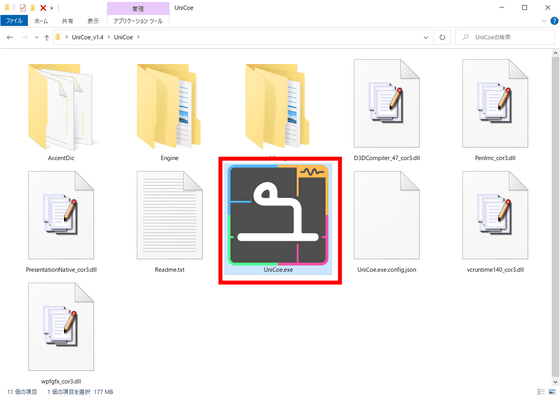The height and width of the screenshot is (398, 560).
Task: Click the 11 個の項目 status bar text
Action: click(x=22, y=392)
